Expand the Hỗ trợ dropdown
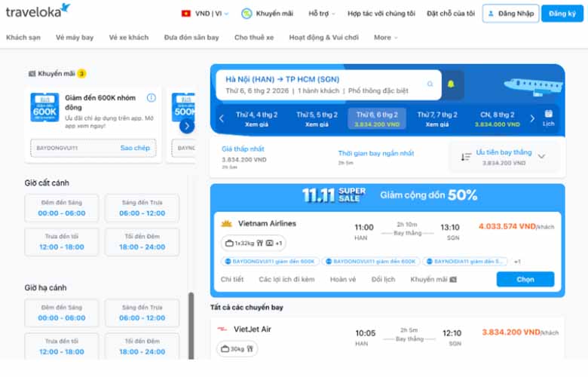The width and height of the screenshot is (588, 377). [322, 14]
